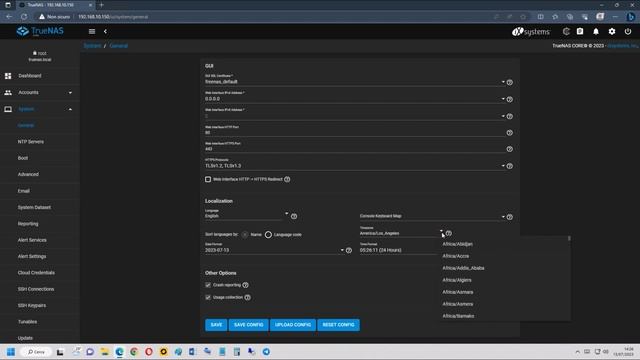Open Windows Start menu

click(11, 351)
